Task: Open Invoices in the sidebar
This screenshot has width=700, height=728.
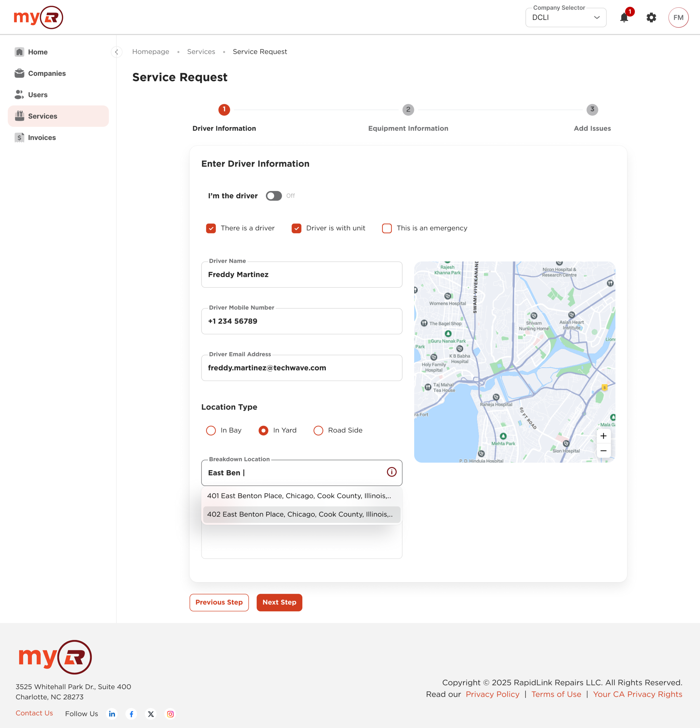Action: coord(42,137)
